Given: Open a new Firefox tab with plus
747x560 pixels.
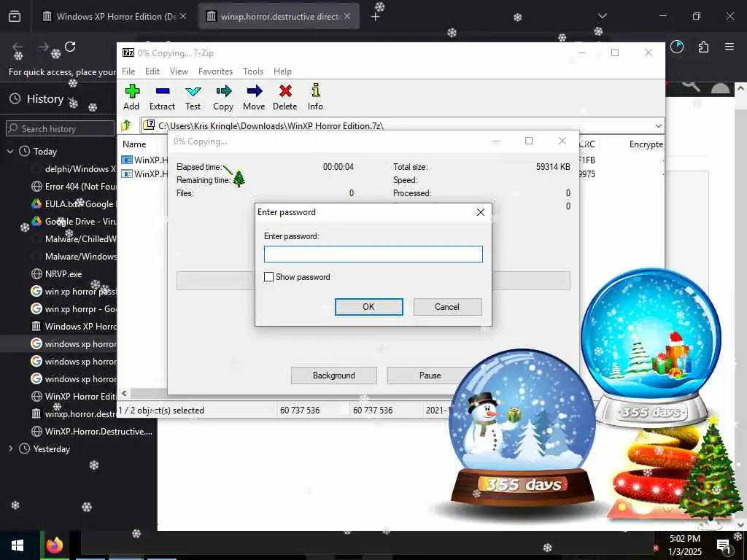Looking at the screenshot, I should [376, 17].
